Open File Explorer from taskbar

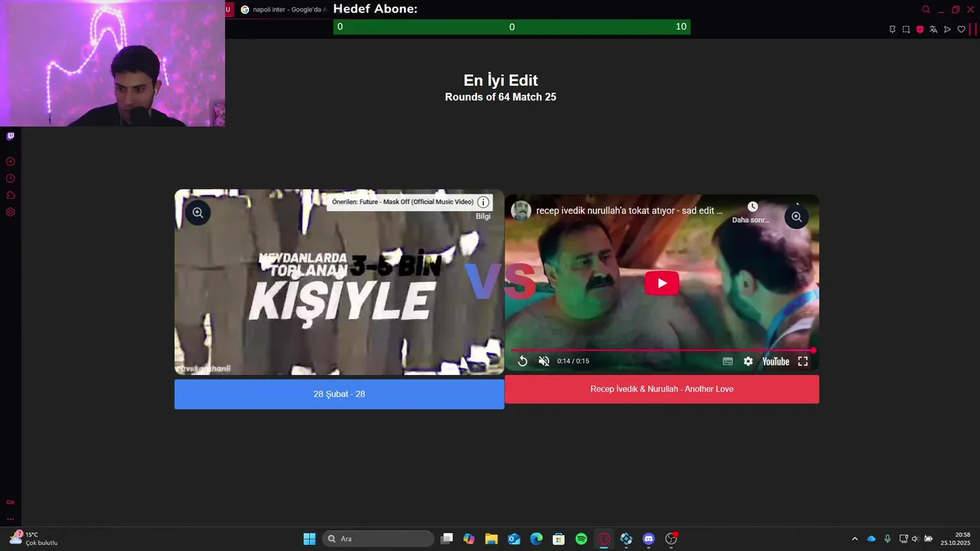pyautogui.click(x=491, y=539)
